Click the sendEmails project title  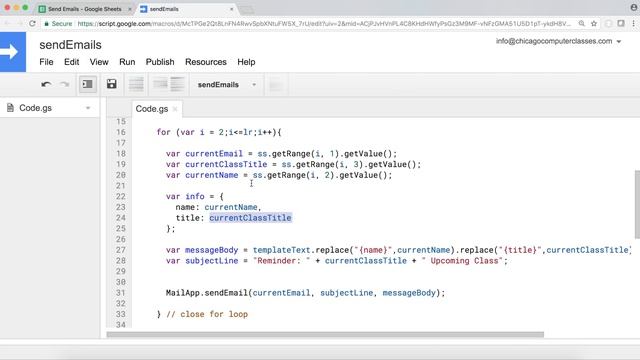click(70, 45)
